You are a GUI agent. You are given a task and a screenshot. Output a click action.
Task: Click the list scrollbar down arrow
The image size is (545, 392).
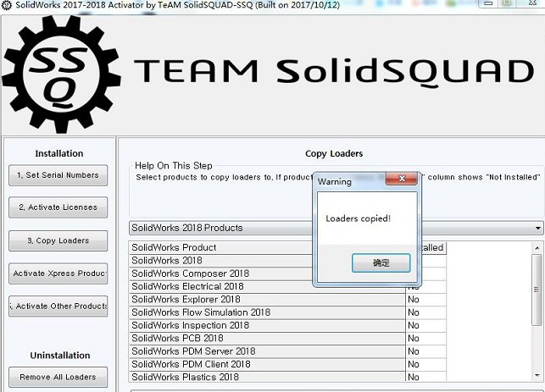point(537,375)
